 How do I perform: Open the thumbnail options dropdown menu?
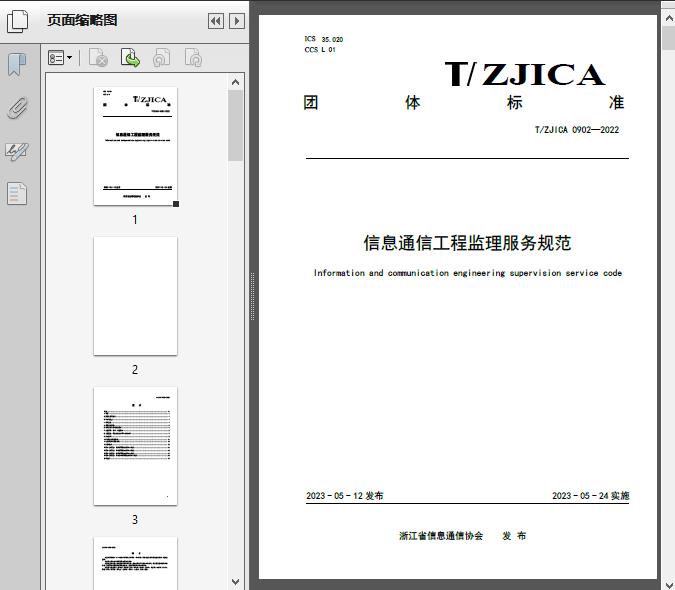[x=60, y=58]
